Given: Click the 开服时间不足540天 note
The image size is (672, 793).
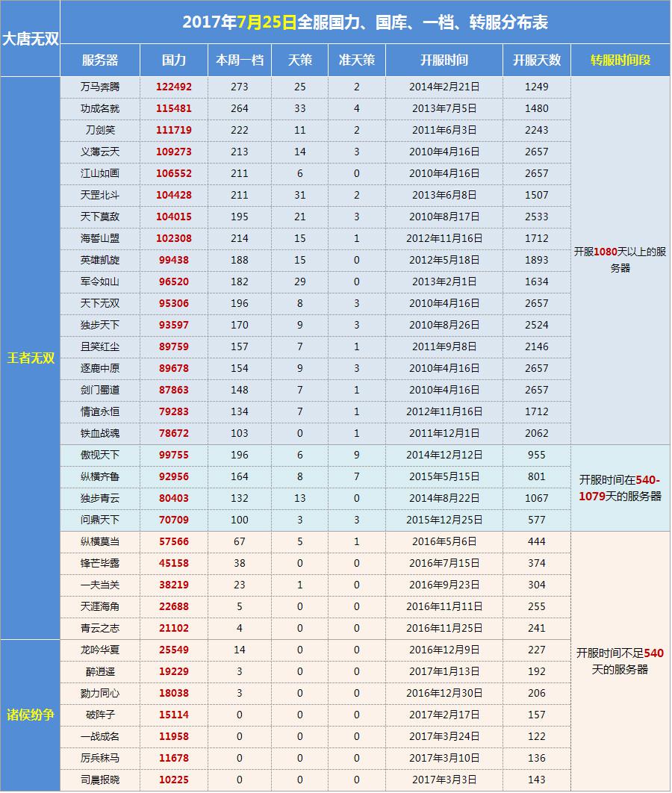Looking at the screenshot, I should tap(620, 662).
